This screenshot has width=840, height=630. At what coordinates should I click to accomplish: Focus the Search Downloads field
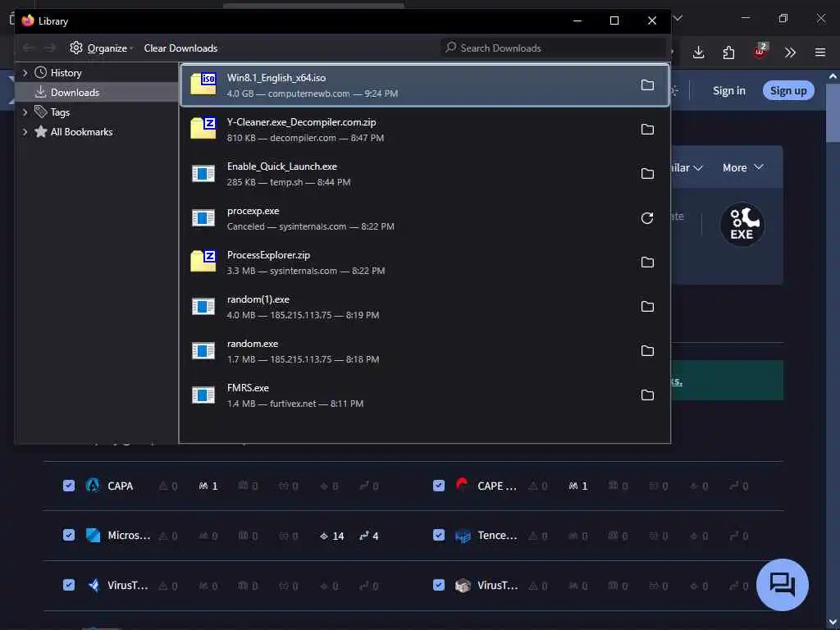click(554, 48)
